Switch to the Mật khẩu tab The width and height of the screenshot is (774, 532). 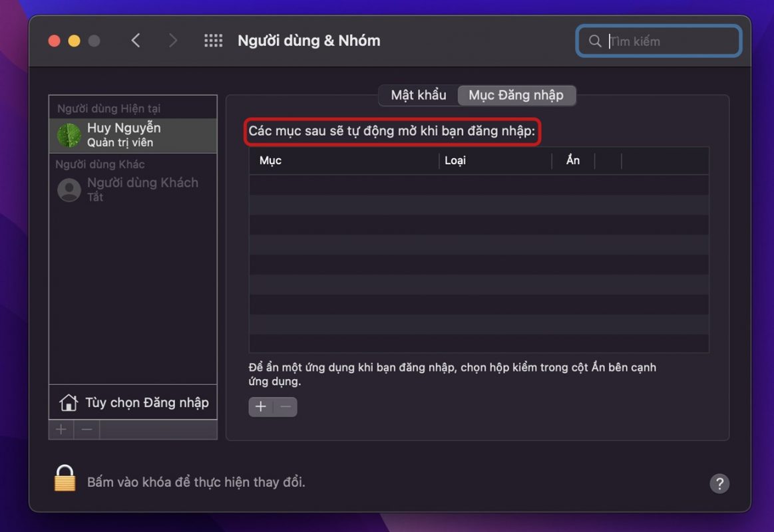click(418, 95)
